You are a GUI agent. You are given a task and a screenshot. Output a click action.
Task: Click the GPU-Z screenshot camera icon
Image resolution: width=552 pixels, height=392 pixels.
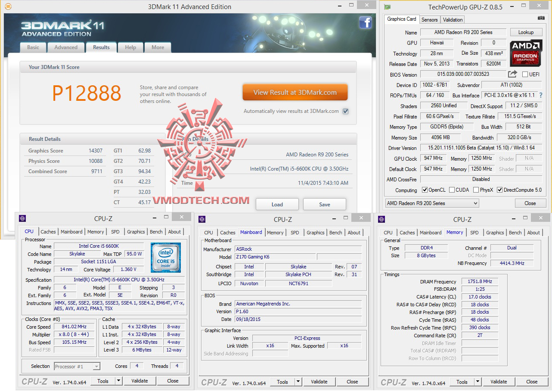pyautogui.click(x=541, y=18)
